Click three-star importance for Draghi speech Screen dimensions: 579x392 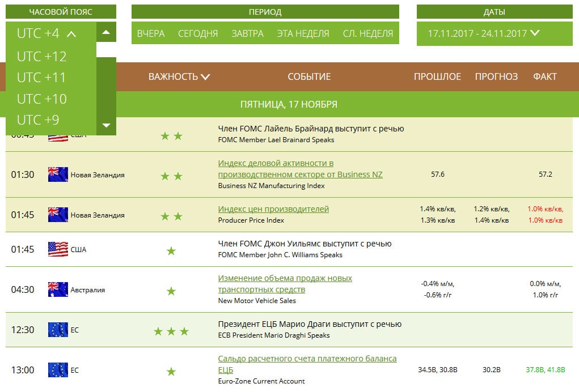(x=171, y=331)
